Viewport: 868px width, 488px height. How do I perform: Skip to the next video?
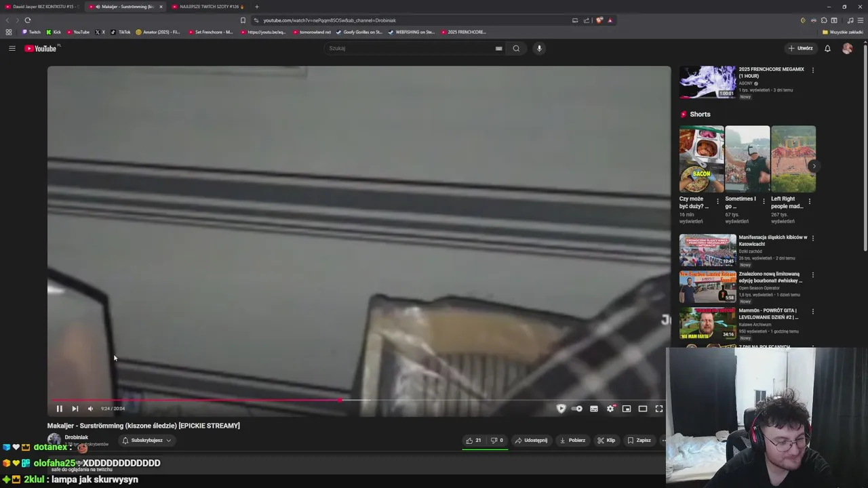(75, 409)
